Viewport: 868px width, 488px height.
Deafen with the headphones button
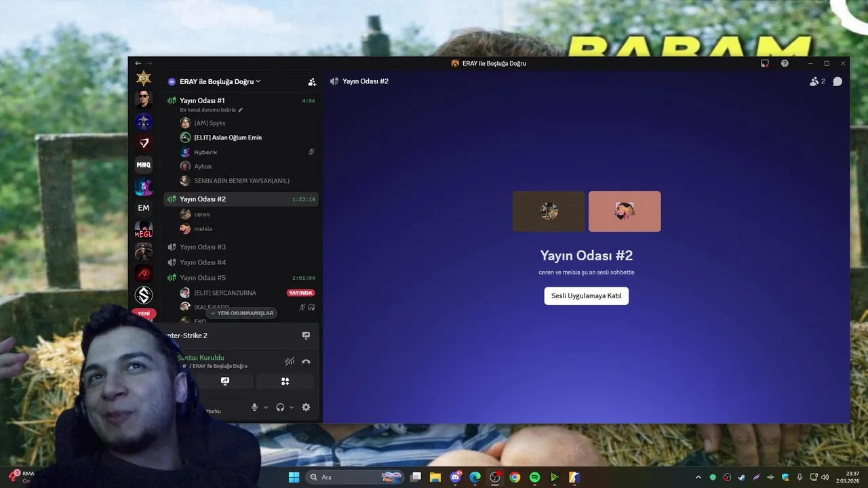click(x=280, y=407)
